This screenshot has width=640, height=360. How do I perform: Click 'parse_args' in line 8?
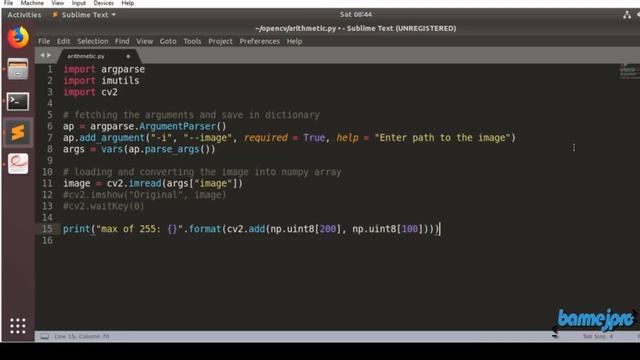[172, 149]
